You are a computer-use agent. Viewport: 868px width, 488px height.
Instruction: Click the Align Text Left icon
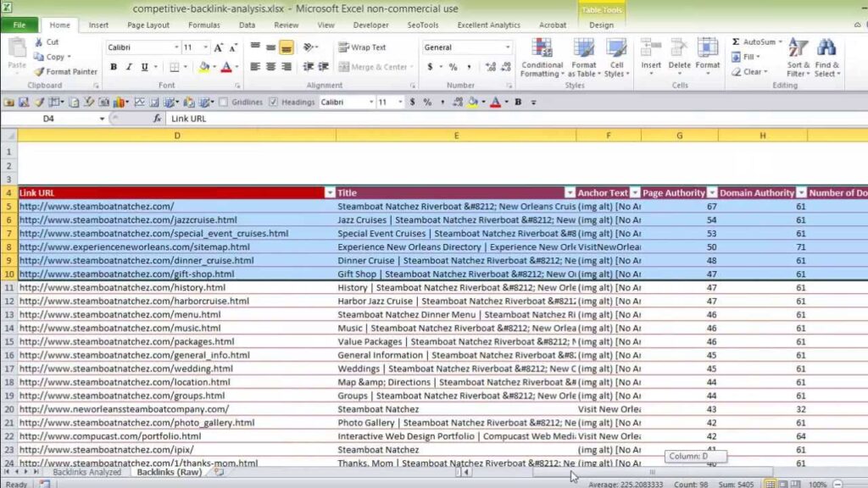coord(254,67)
